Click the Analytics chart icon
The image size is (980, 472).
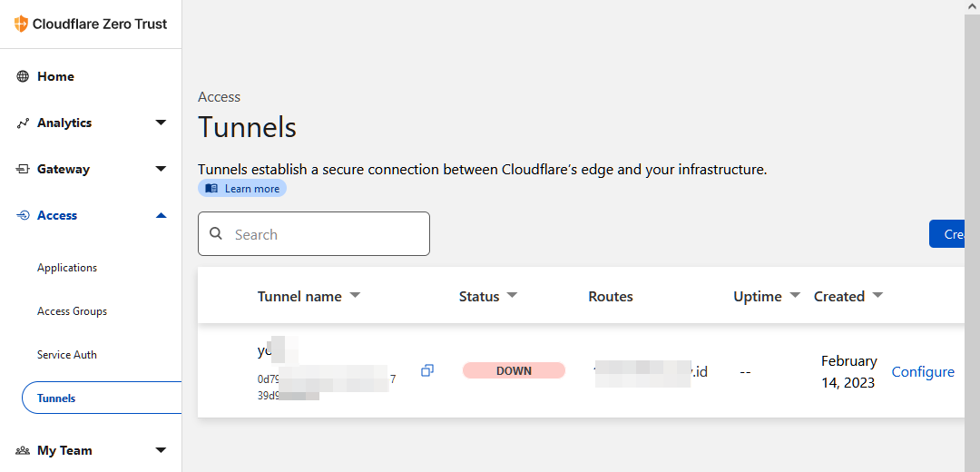24,123
